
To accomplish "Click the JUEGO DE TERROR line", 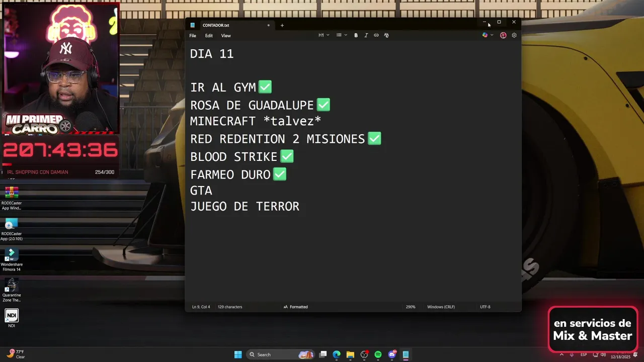I will point(245,207).
